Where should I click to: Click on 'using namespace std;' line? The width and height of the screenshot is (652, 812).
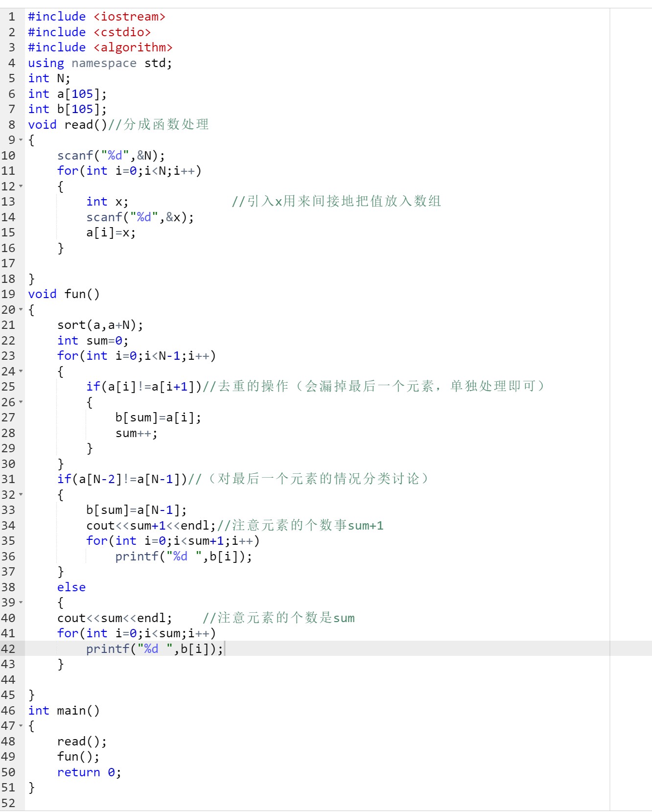point(100,63)
